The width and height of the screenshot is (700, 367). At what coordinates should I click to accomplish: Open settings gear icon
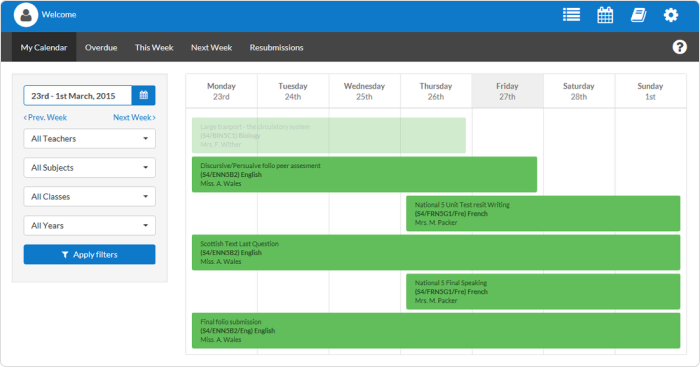[x=671, y=15]
